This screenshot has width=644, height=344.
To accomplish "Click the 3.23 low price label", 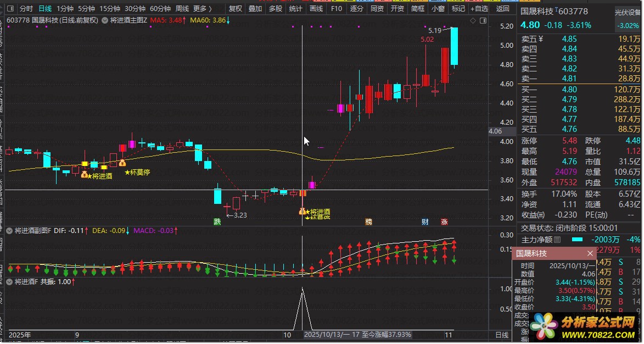I will tap(240, 215).
